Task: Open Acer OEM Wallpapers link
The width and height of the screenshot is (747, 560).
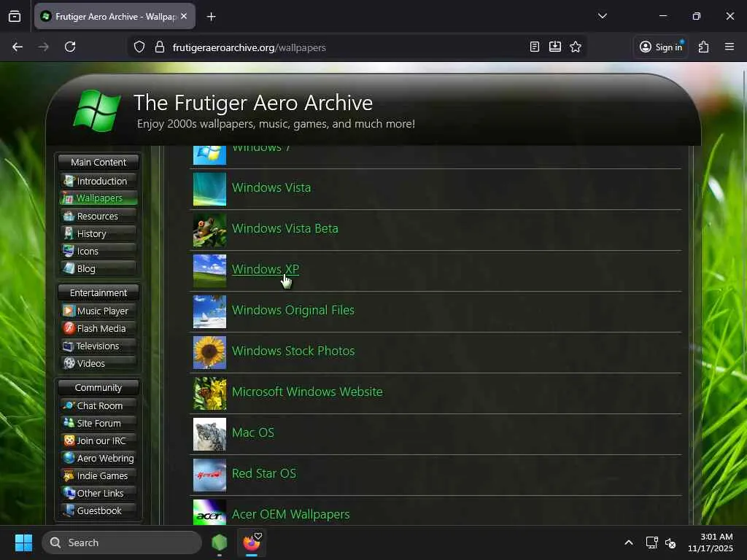Action: (x=290, y=515)
